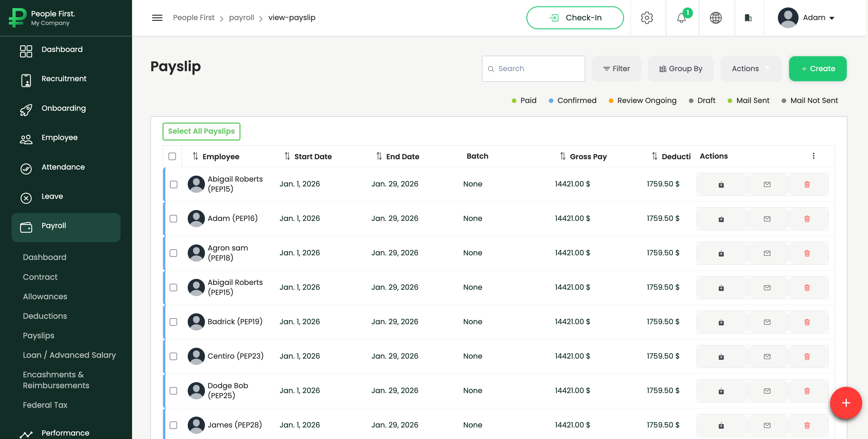The height and width of the screenshot is (439, 868).
Task: Mail the payslip to Agron sam (PEP18)
Action: tap(767, 253)
